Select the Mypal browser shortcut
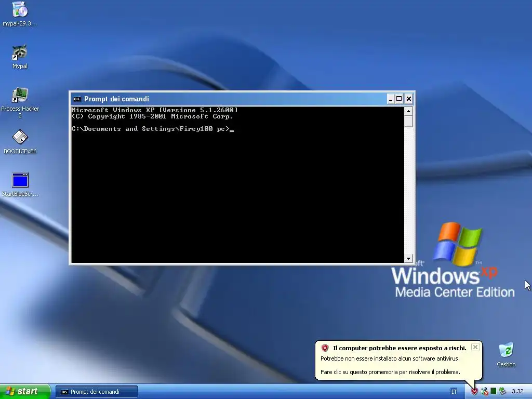Image resolution: width=532 pixels, height=399 pixels. [x=20, y=56]
